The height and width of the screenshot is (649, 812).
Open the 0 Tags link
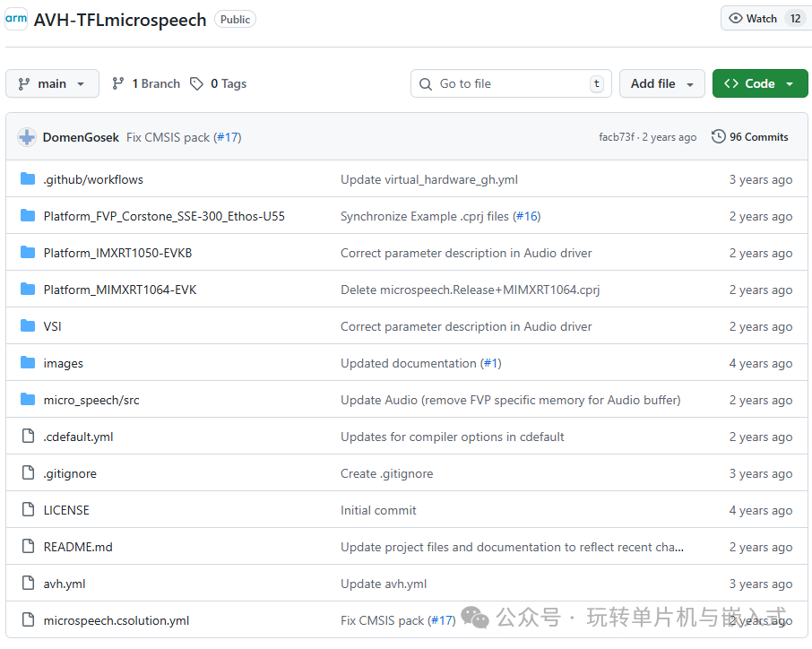tap(218, 83)
